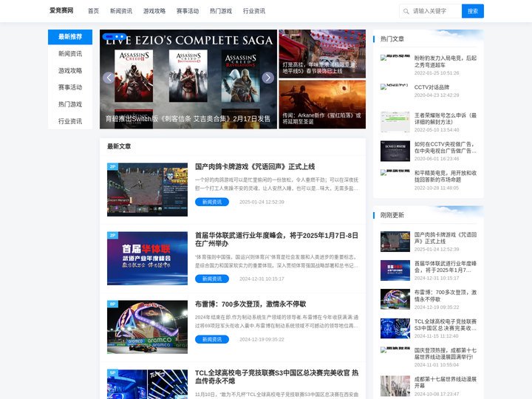Open 成都第十七届世界线动漫展开幕 item
Viewport: 532px width, 399px height.
pyautogui.click(x=445, y=383)
